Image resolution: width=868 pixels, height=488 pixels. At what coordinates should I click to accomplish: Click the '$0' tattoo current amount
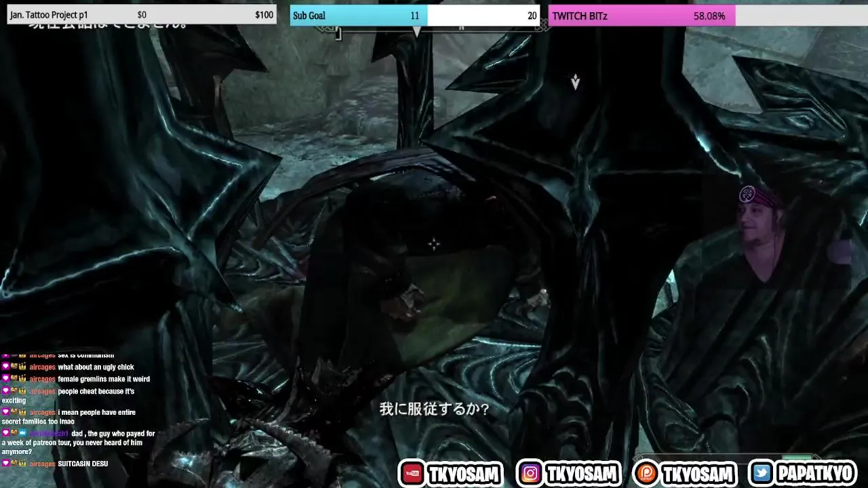[142, 15]
